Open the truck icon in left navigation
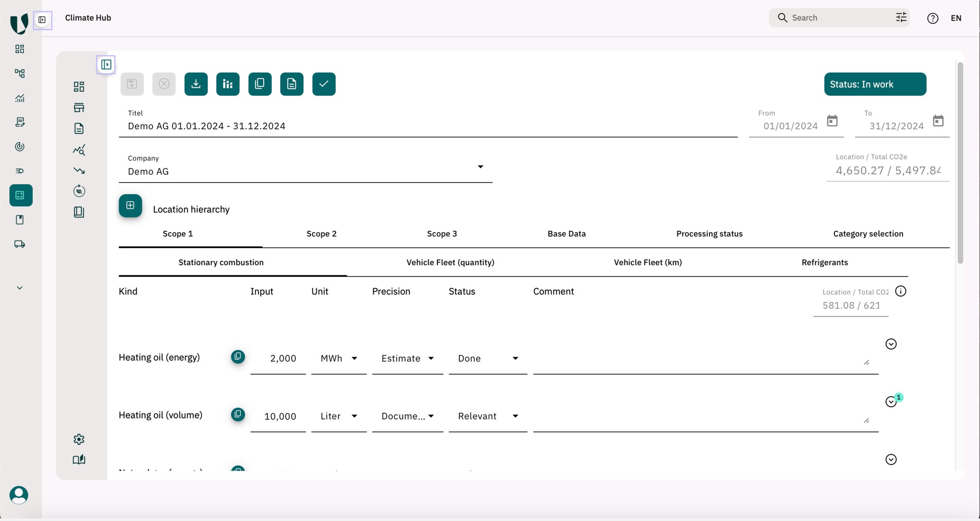Image resolution: width=980 pixels, height=521 pixels. (19, 244)
